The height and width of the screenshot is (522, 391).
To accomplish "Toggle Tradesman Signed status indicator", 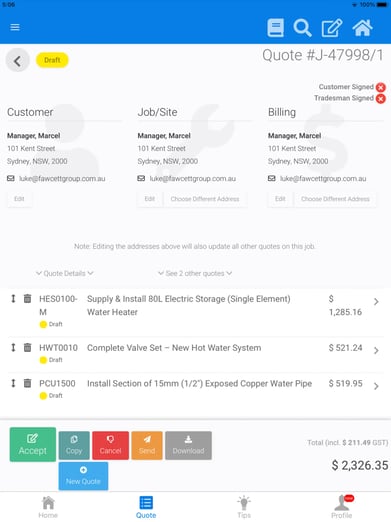I will [381, 99].
